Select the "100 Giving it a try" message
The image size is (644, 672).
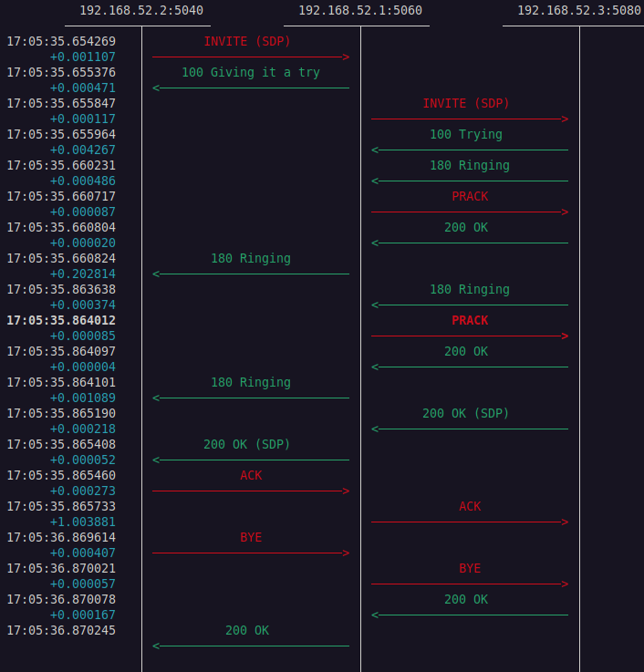(251, 73)
